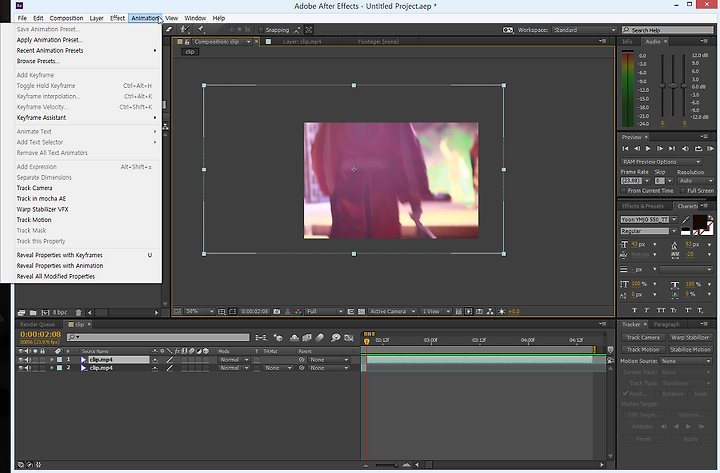Enable frame blending switch in the timeline
This screenshot has width=720, height=473.
(x=307, y=338)
